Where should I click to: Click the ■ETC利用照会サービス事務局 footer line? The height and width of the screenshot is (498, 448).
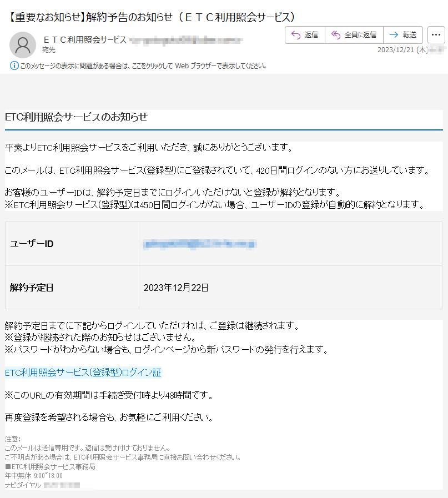[50, 467]
